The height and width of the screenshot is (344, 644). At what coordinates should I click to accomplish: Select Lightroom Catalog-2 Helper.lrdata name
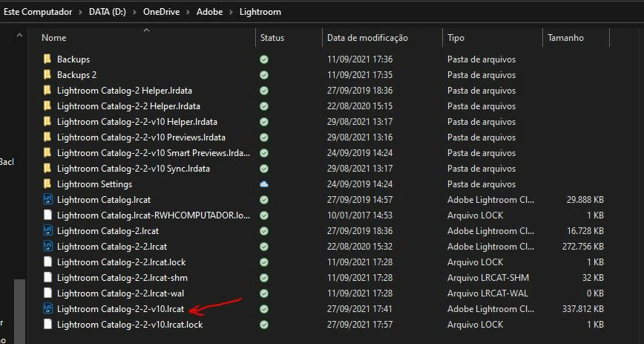coord(125,91)
